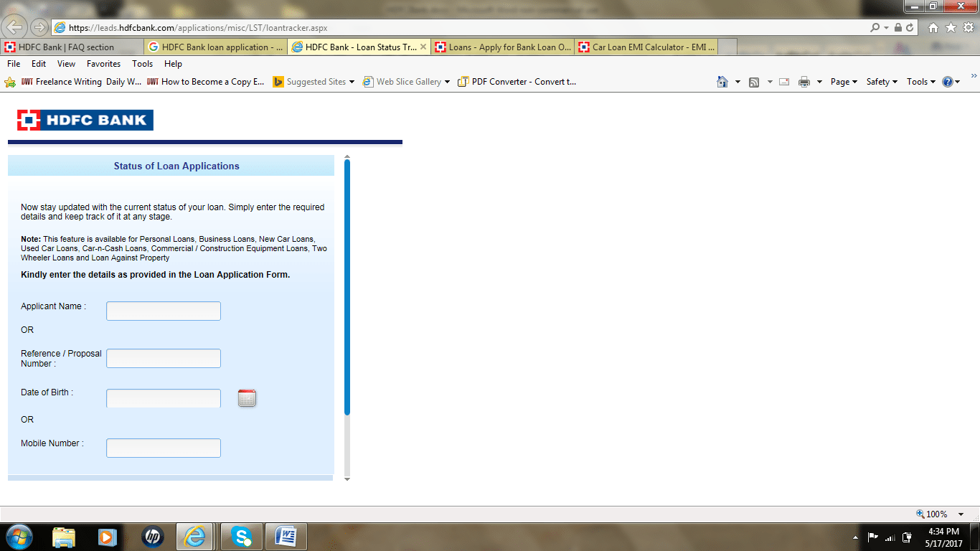Screen dimensions: 980x551
Task: Switch to Loans - Apply for Bank Loan tab
Action: tap(502, 47)
